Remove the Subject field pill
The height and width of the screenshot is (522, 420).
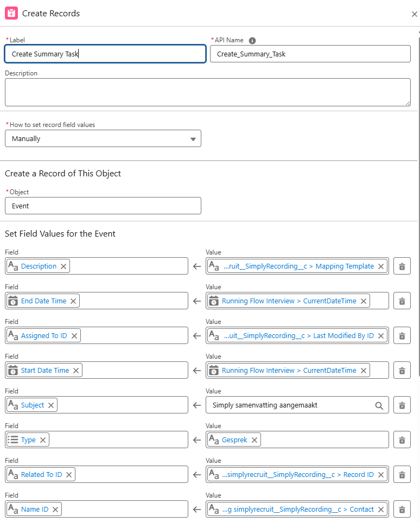pyautogui.click(x=51, y=405)
